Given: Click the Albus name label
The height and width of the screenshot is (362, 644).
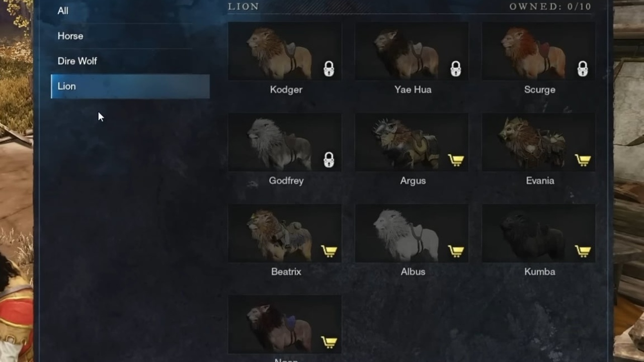Looking at the screenshot, I should point(413,271).
